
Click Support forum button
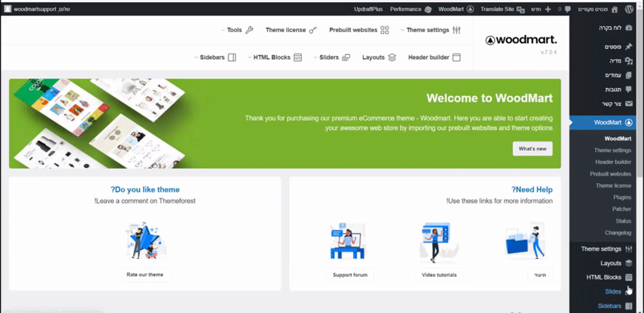click(x=350, y=274)
